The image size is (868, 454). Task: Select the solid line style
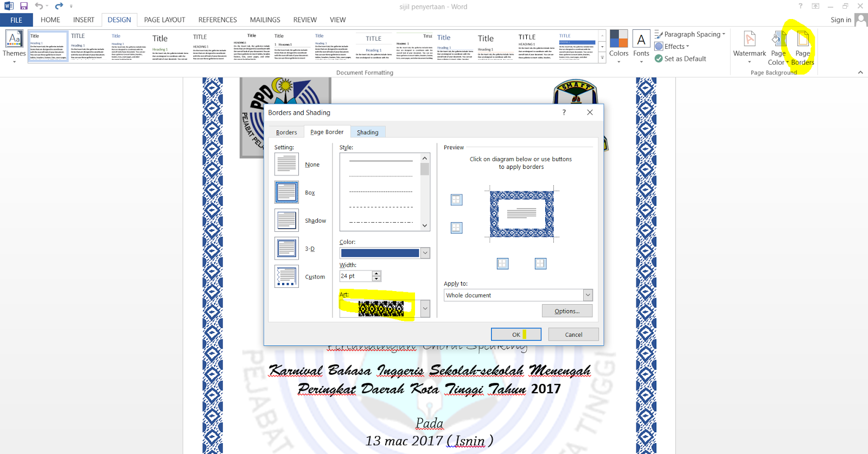381,161
